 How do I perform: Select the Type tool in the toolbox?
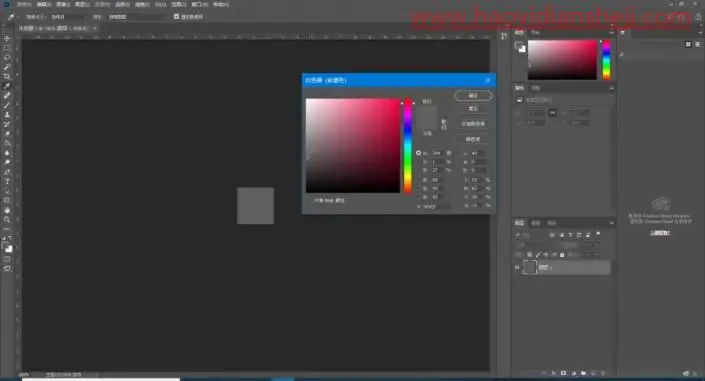[x=7, y=181]
